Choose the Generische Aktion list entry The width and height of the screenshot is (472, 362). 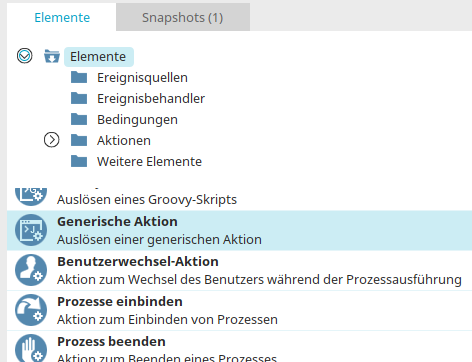point(239,230)
